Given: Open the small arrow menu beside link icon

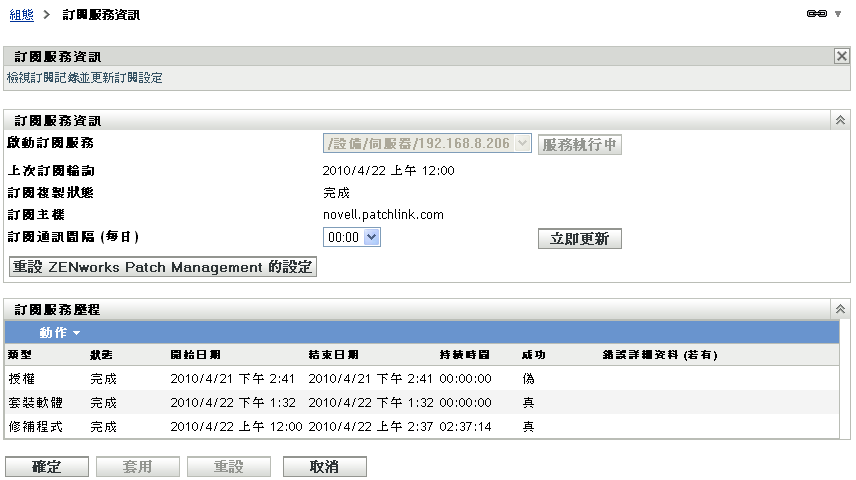Looking at the screenshot, I should [x=838, y=14].
